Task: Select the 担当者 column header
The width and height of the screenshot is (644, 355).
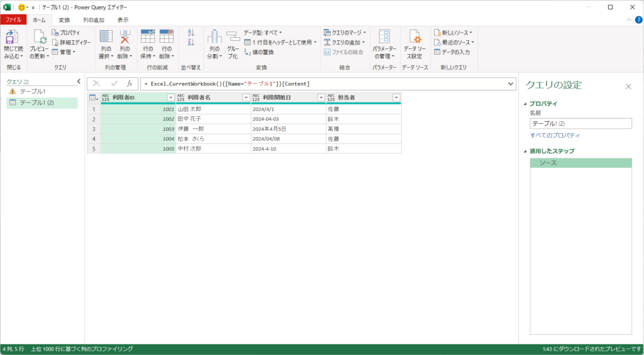Action: [364, 97]
